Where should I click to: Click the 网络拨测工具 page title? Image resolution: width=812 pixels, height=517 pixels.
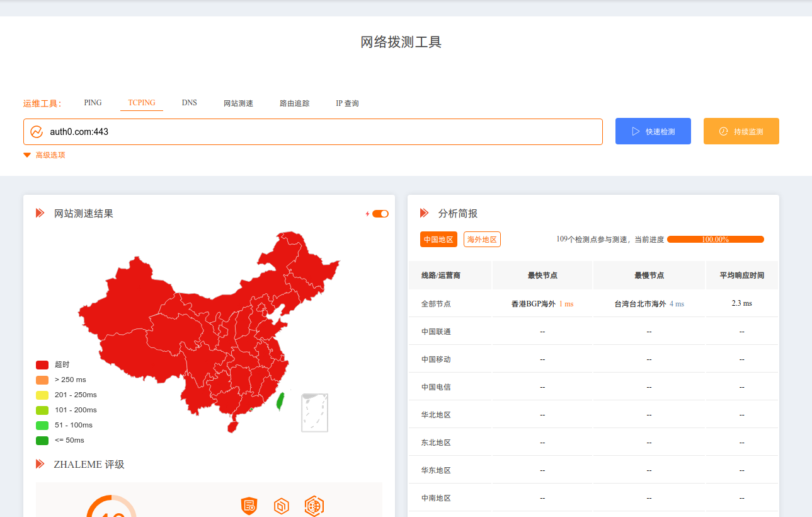tap(401, 42)
